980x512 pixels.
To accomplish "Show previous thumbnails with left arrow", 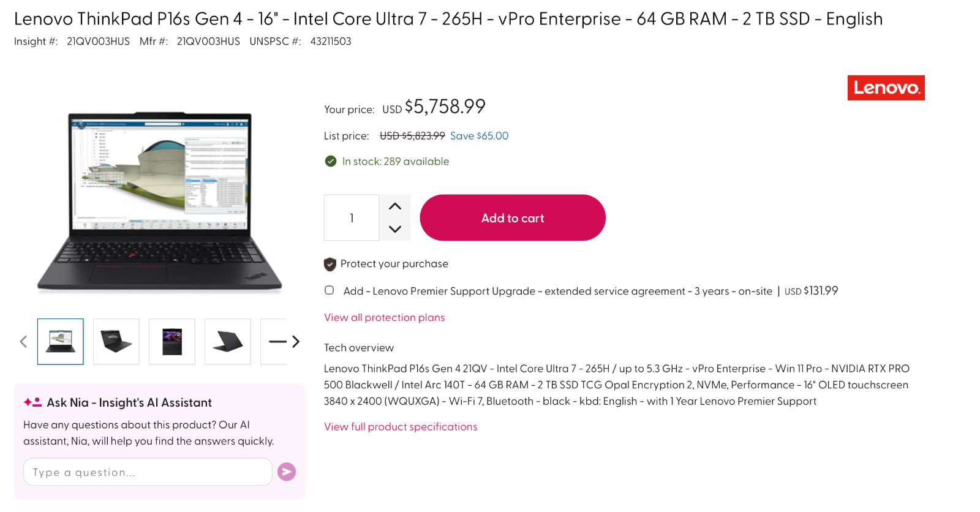I will [x=23, y=341].
